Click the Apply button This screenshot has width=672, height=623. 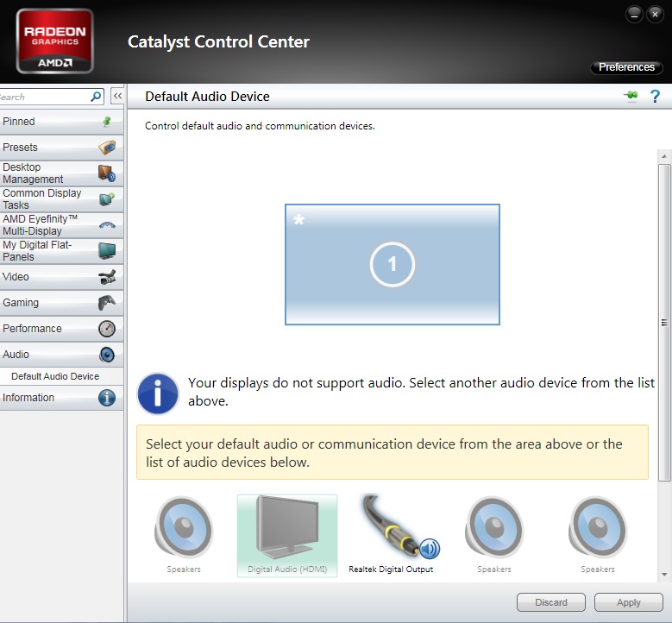[628, 602]
